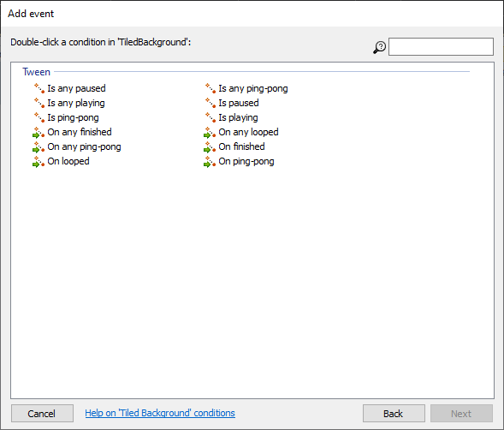Viewport: 504px width, 430px height.
Task: Select the 'Is playing' condition
Action: click(238, 118)
